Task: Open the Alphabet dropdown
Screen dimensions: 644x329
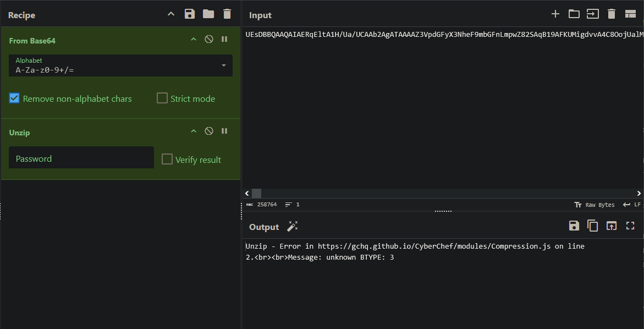Action: click(223, 65)
